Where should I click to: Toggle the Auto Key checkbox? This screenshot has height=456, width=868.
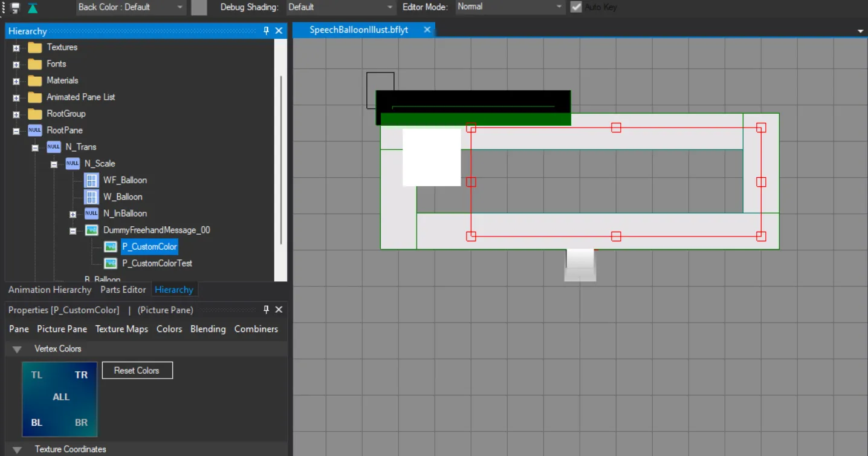[576, 7]
